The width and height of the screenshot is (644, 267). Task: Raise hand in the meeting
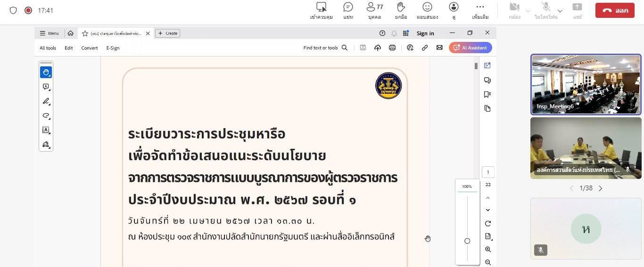click(401, 10)
